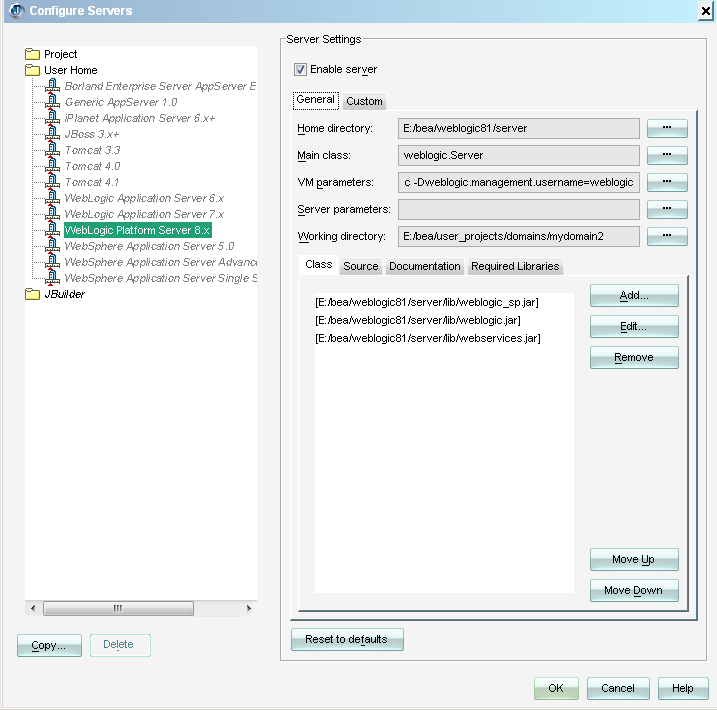The width and height of the screenshot is (717, 710).
Task: Click the Move Up button
Action: click(x=634, y=560)
